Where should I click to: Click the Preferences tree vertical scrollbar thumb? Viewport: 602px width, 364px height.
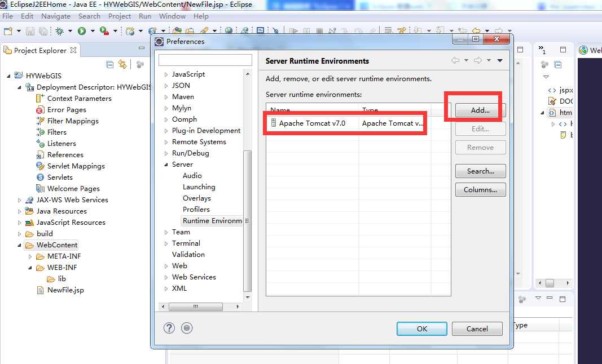click(x=248, y=221)
